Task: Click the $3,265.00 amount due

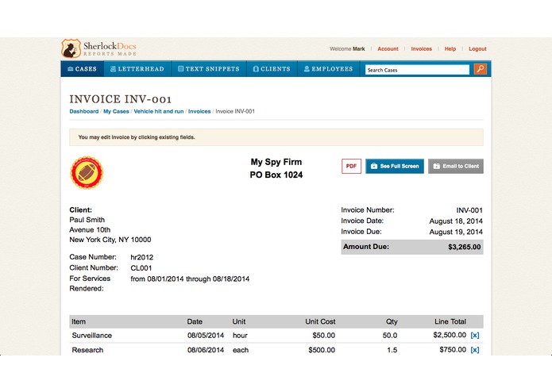Action: tap(465, 247)
